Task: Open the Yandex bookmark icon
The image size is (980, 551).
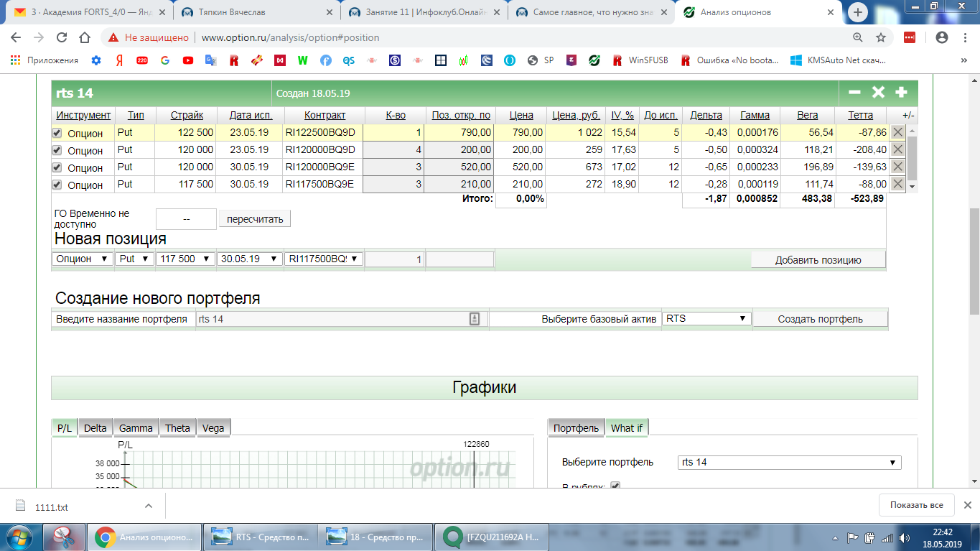Action: pyautogui.click(x=119, y=60)
